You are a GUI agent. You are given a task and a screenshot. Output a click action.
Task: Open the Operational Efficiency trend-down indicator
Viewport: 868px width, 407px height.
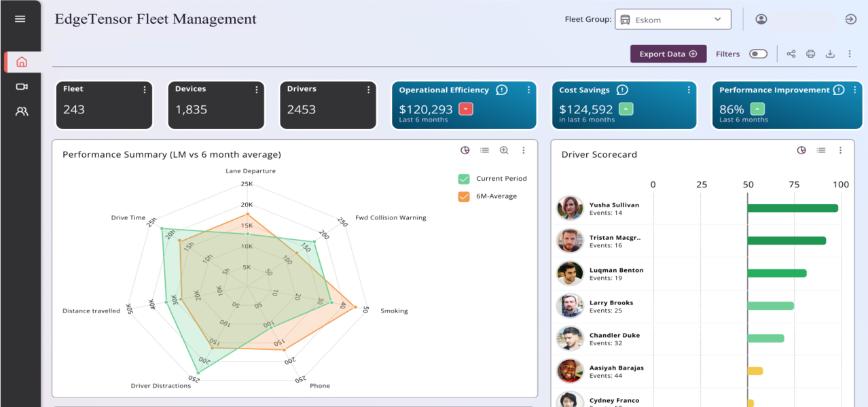pos(465,109)
